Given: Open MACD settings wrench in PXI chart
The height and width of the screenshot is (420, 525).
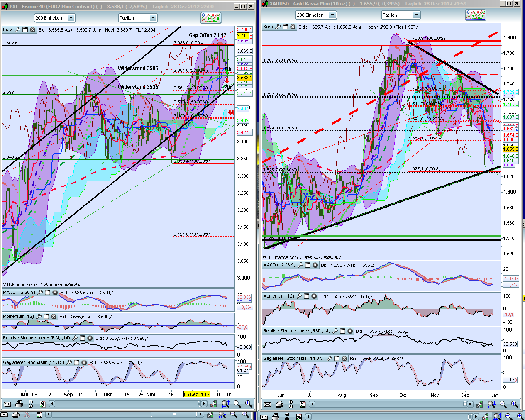Looking at the screenshot, I should click(40, 293).
